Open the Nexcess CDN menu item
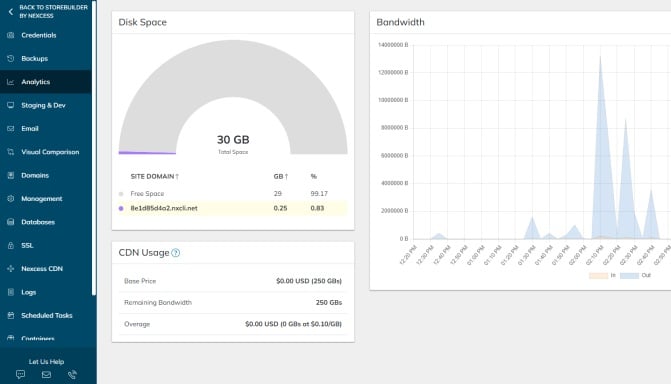Image resolution: width=671 pixels, height=384 pixels. pyautogui.click(x=46, y=268)
